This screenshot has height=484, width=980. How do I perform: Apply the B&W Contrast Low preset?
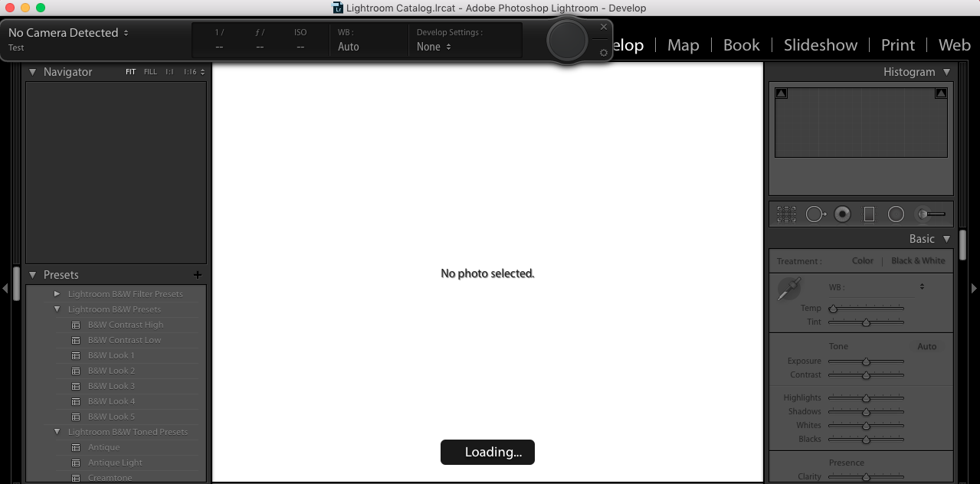point(124,340)
